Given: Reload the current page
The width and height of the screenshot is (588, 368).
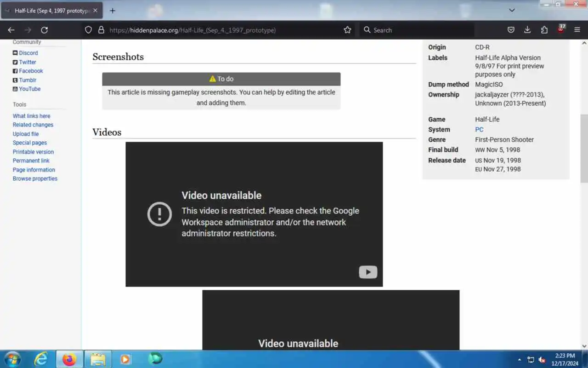Looking at the screenshot, I should click(44, 30).
